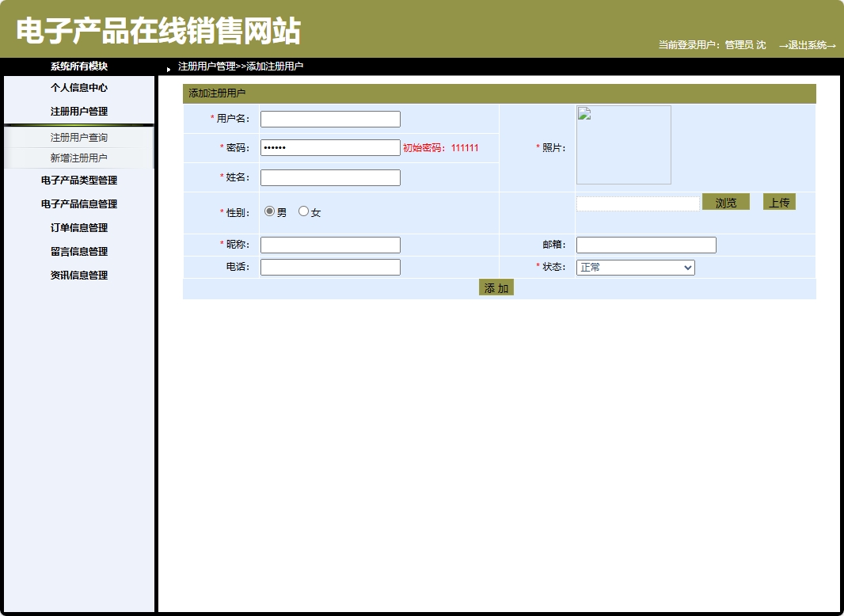The image size is (844, 616).
Task: Open 电子产品信息管理 (Product Info Management)
Action: [78, 203]
